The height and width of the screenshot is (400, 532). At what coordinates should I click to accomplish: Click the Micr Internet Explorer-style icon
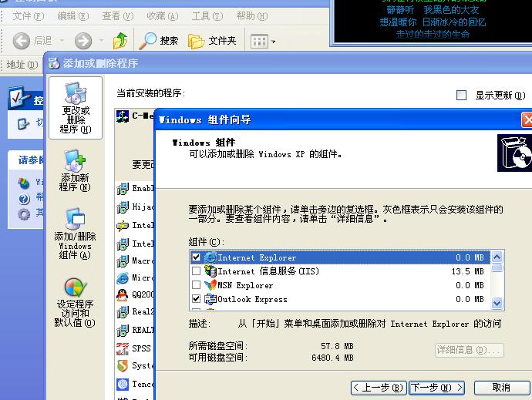(123, 278)
